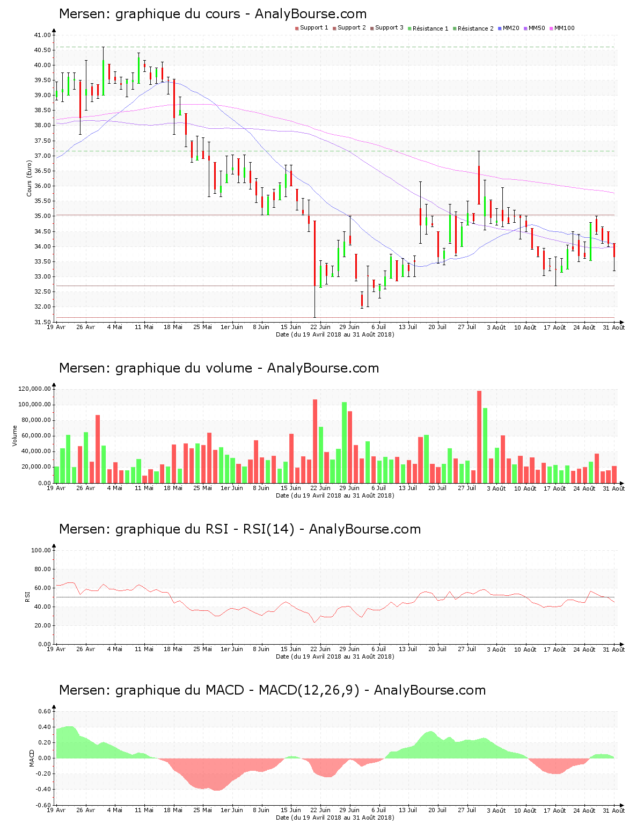The width and height of the screenshot is (644, 832).
Task: Click the 'Volume' vertical axis label
Action: (15, 435)
